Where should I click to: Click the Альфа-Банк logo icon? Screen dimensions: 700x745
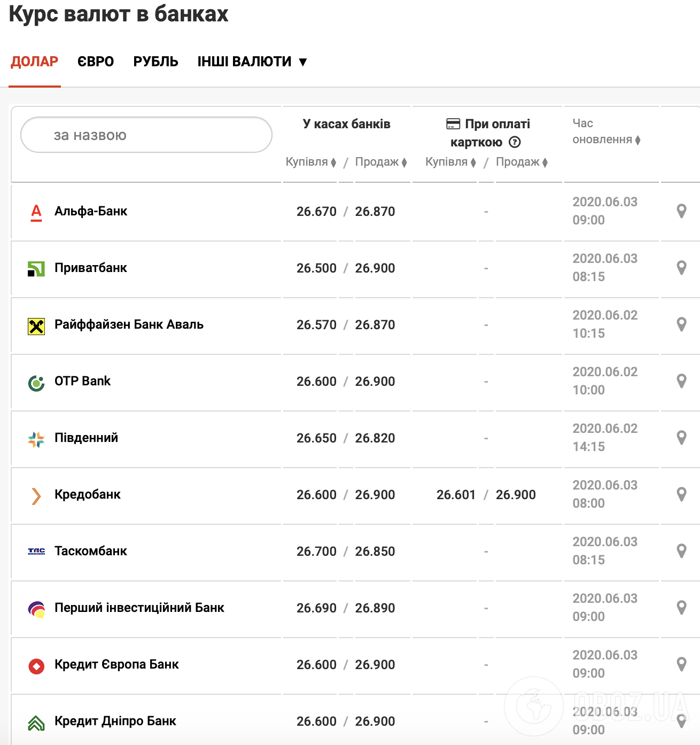click(36, 213)
